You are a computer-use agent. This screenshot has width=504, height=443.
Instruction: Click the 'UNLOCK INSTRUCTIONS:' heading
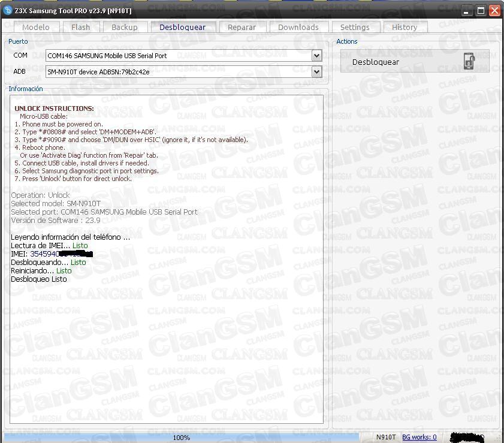point(54,109)
